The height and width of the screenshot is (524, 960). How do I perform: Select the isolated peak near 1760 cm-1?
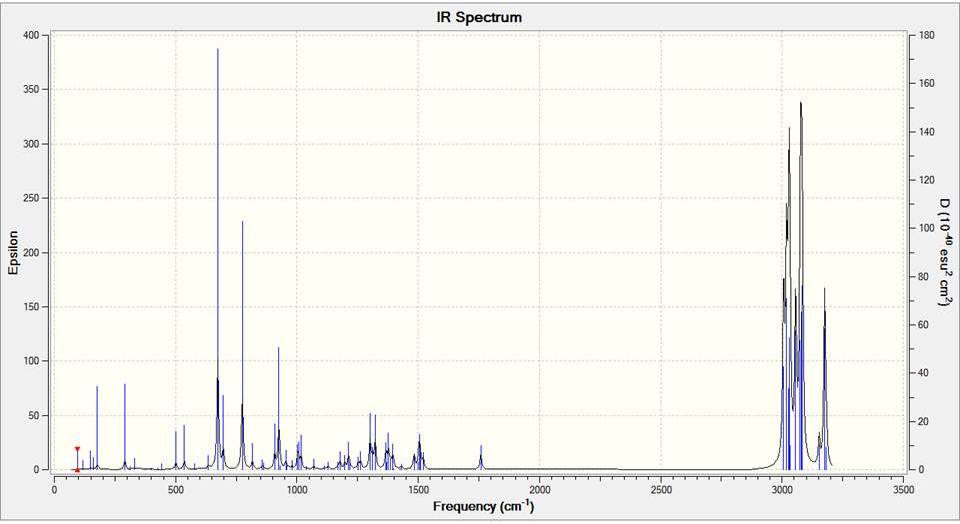point(481,457)
